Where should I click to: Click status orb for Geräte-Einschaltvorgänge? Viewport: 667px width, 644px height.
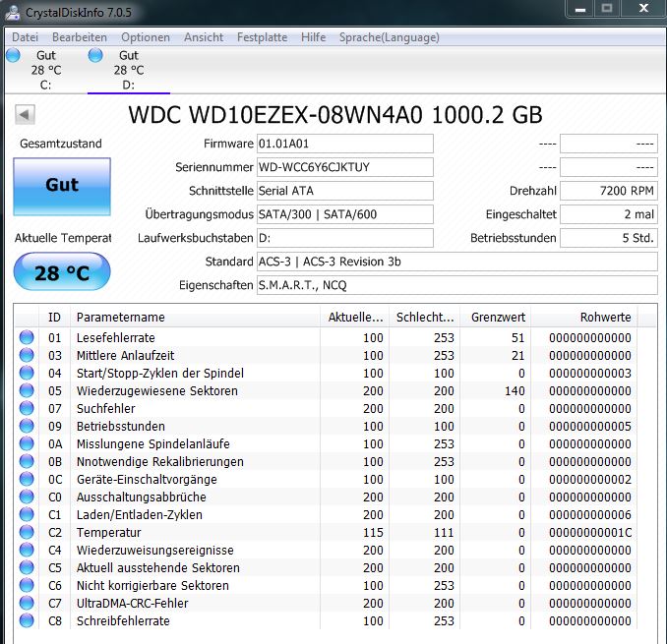27,479
